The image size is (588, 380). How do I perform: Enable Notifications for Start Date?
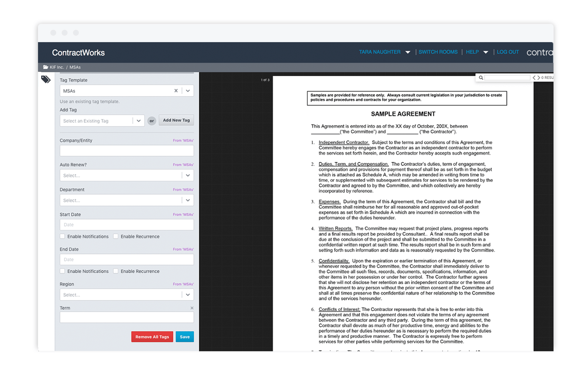click(x=62, y=236)
